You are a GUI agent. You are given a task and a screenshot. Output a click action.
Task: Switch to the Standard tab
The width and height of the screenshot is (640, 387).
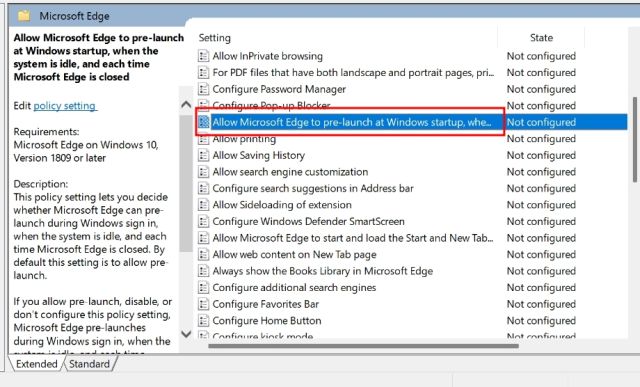[89, 364]
